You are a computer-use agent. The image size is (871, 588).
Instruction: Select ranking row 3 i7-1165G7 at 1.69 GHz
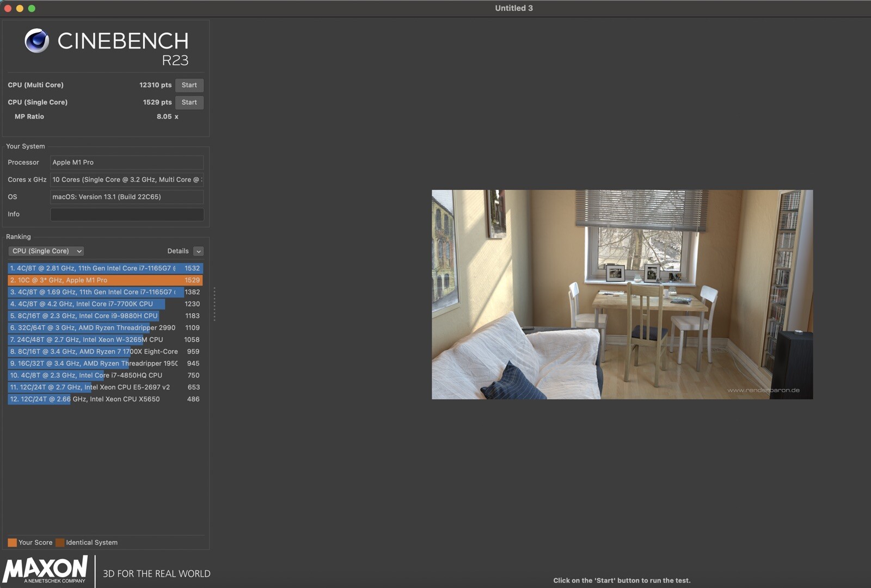[x=105, y=292]
